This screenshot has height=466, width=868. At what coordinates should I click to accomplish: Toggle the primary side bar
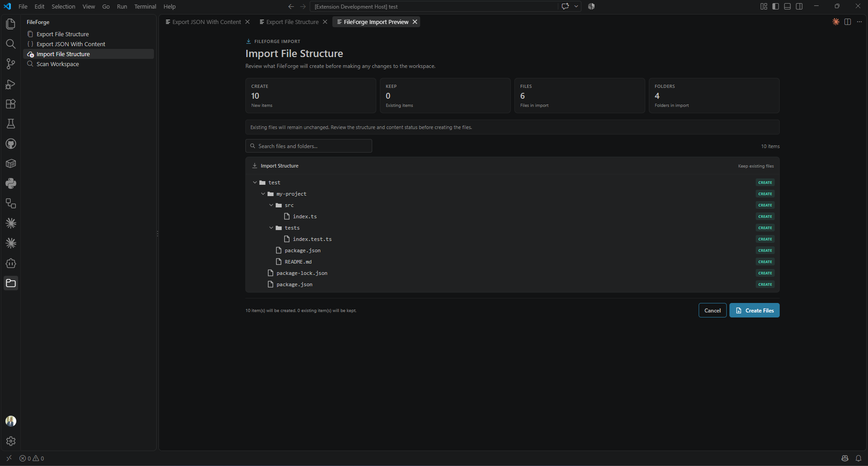[x=776, y=6]
